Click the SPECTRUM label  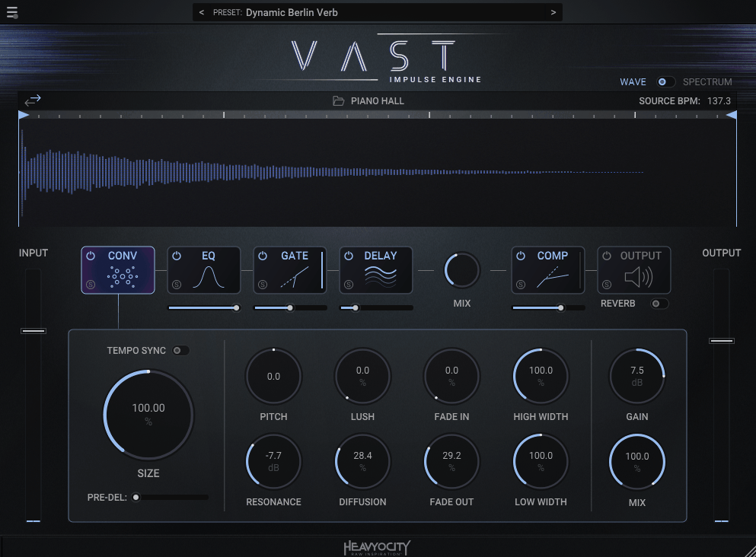pos(707,82)
